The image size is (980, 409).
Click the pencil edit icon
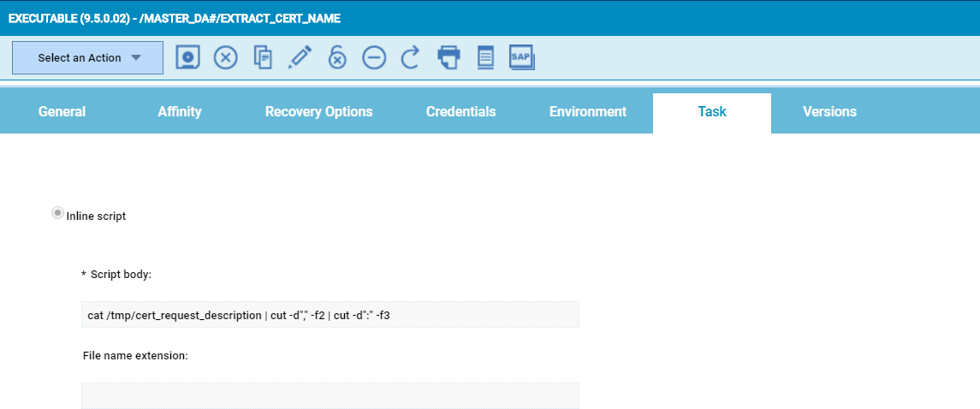click(x=300, y=57)
